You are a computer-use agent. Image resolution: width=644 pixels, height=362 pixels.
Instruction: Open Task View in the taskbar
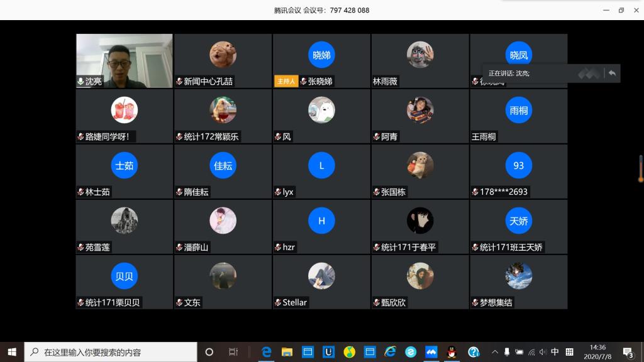pyautogui.click(x=233, y=352)
